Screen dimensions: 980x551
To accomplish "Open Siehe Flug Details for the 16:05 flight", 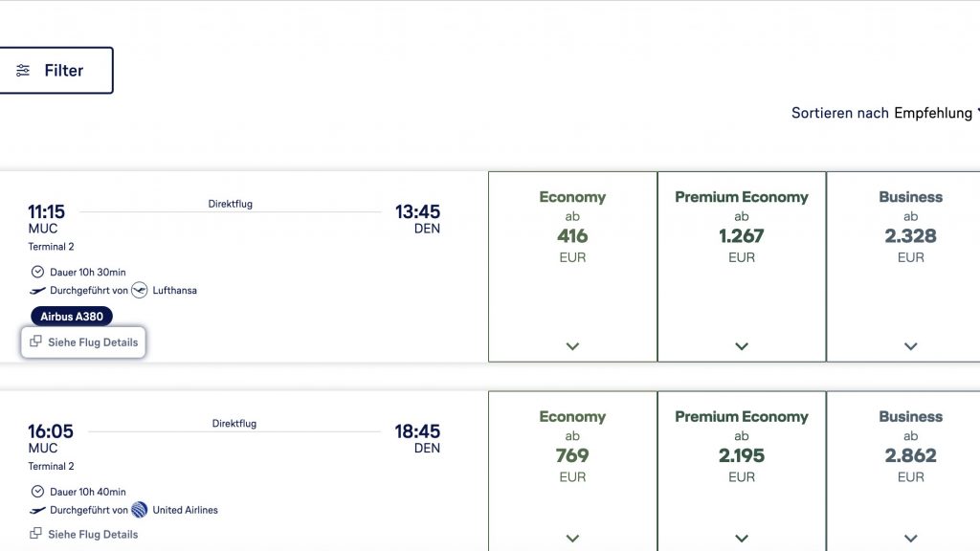I will pyautogui.click(x=93, y=535).
